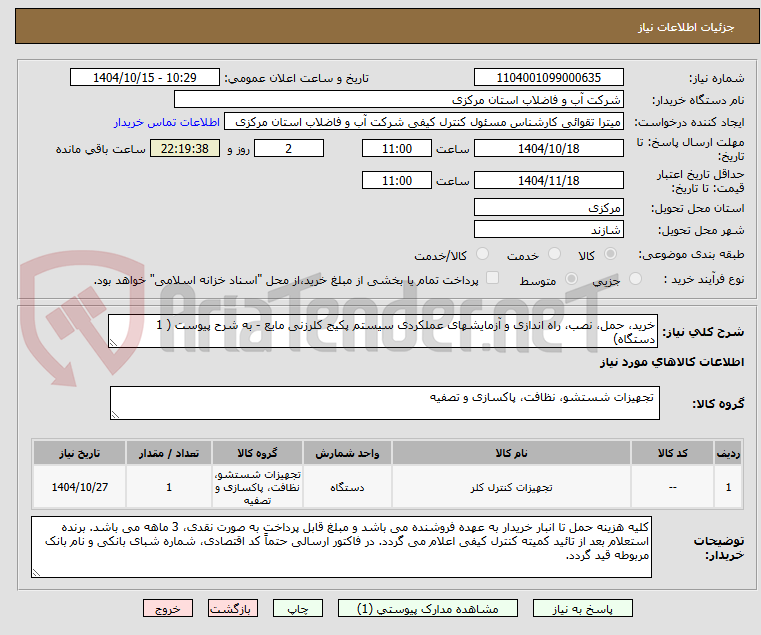Click the تاریخ نیاز column header
761x635 pixels.
click(x=80, y=453)
